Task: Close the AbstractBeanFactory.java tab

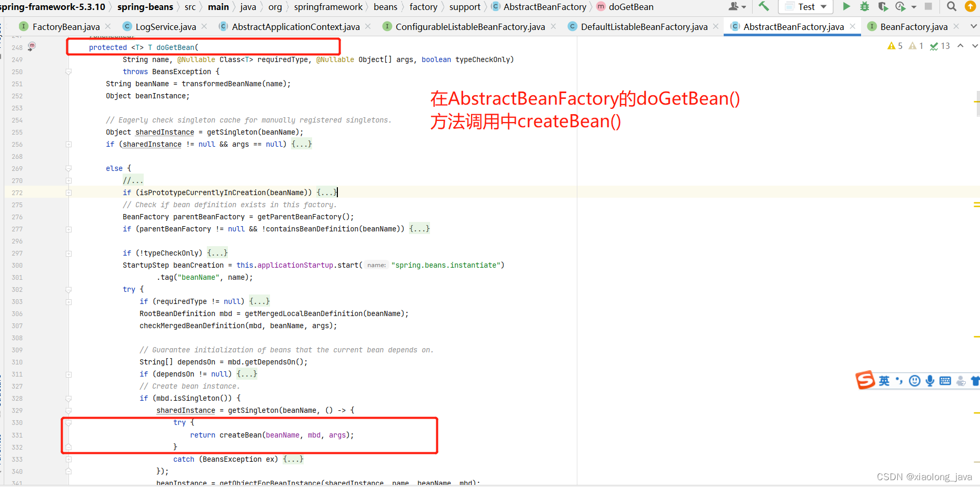Action: (x=853, y=26)
